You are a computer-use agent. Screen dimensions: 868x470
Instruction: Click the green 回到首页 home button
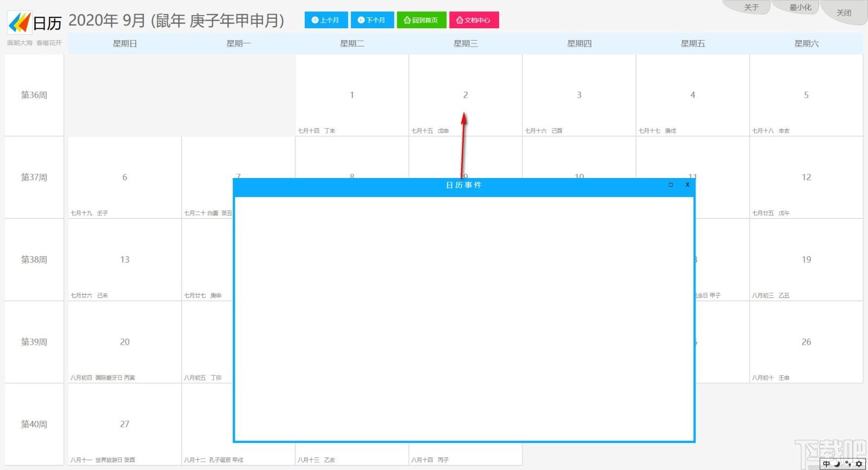coord(422,20)
